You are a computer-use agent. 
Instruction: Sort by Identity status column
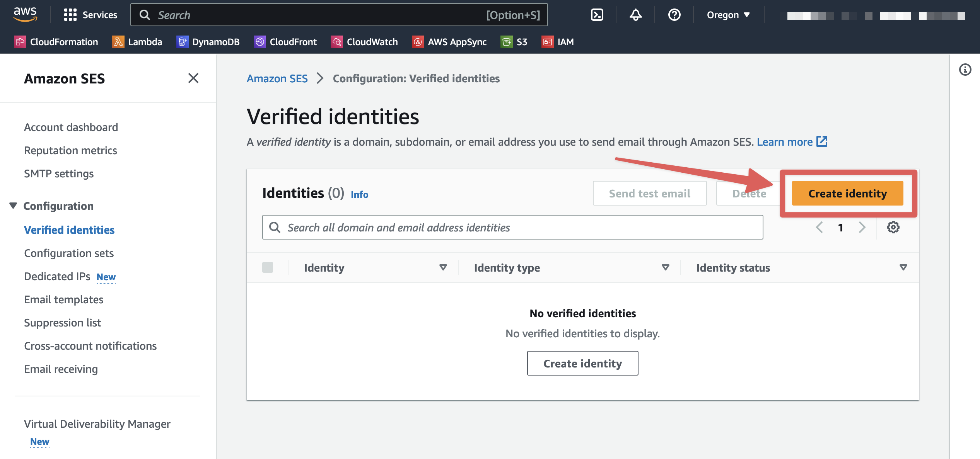click(x=903, y=267)
